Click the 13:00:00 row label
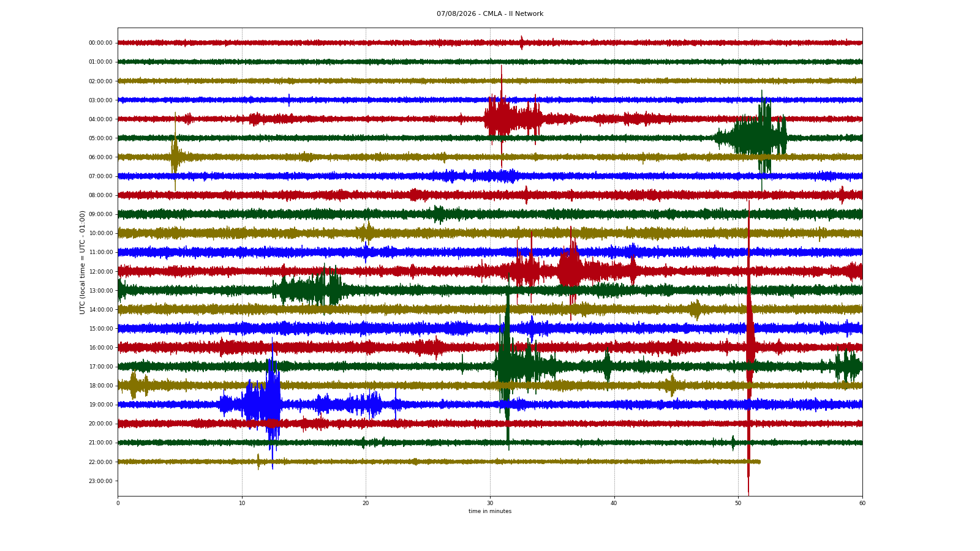980x551 pixels. tap(100, 290)
